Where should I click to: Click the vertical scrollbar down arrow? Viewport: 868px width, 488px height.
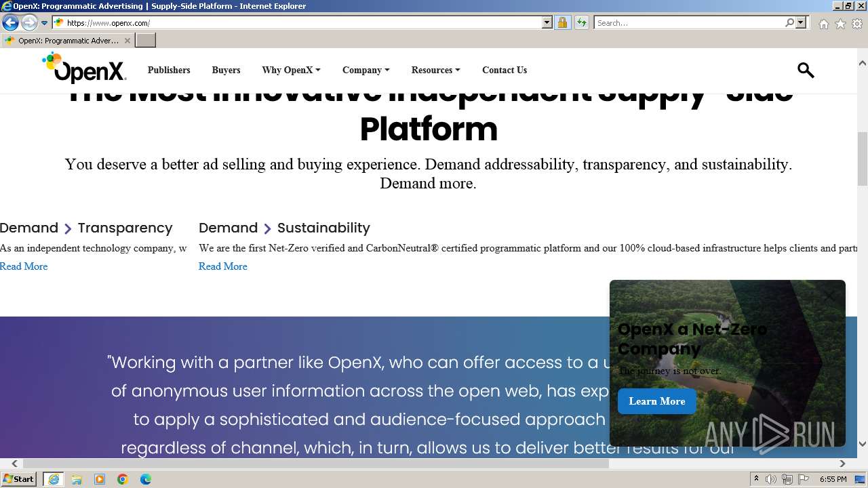(863, 444)
